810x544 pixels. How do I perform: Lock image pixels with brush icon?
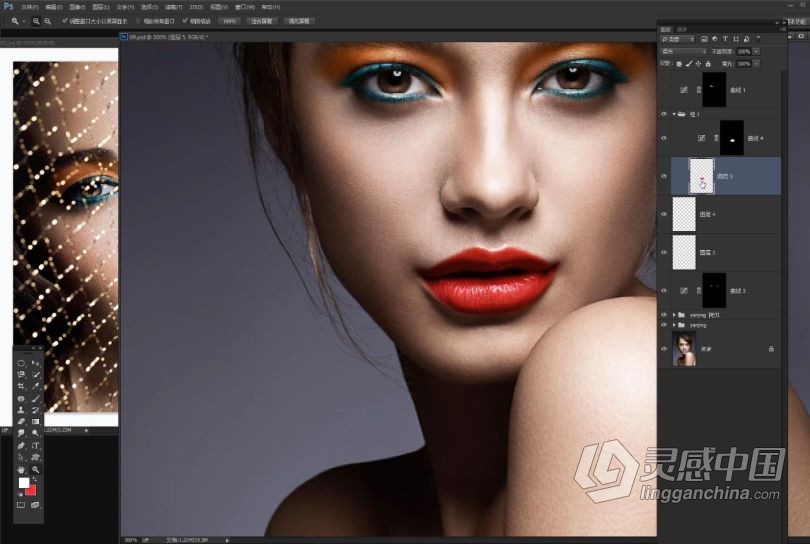tap(689, 64)
